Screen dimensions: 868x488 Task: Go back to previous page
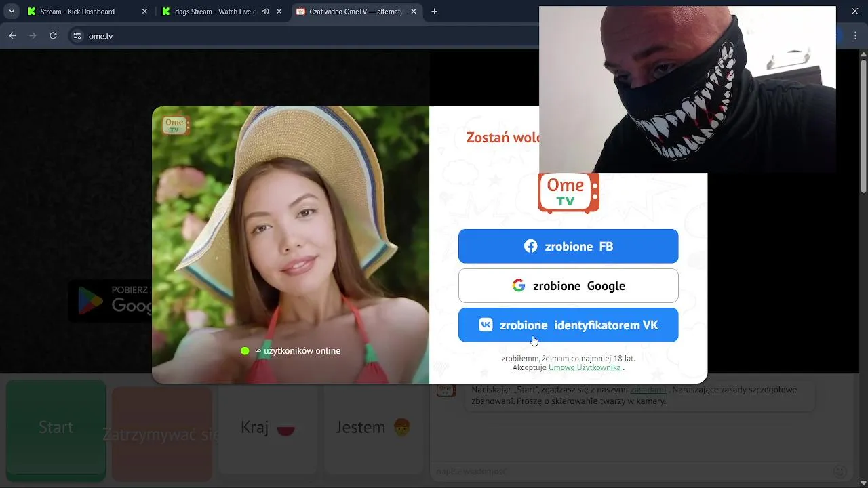(x=12, y=36)
